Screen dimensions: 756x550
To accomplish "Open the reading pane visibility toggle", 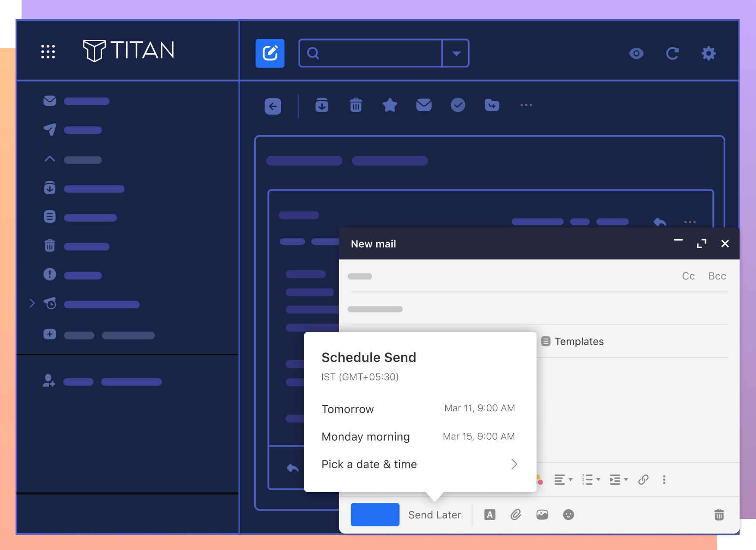I will pos(636,53).
